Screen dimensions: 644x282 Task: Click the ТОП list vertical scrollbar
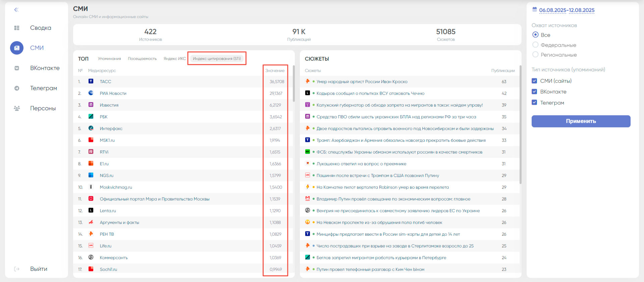tap(294, 84)
